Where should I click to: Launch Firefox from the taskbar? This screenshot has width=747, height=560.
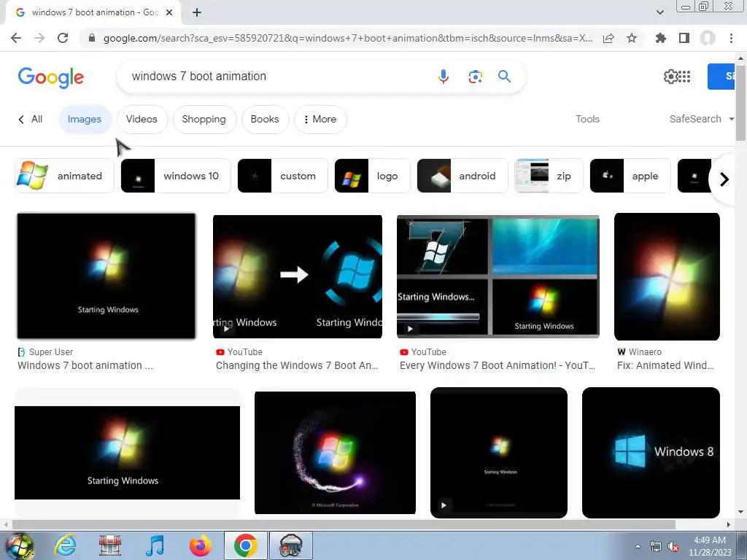pos(200,545)
